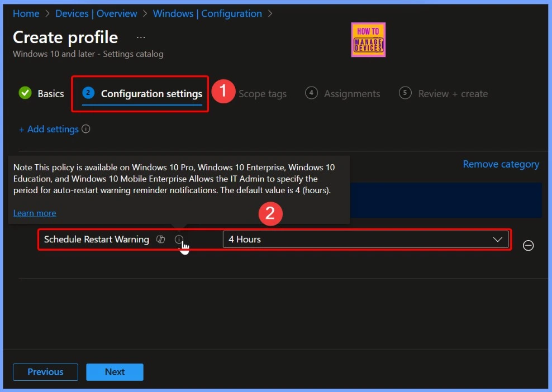Click Remove category
This screenshot has width=552, height=392.
click(x=501, y=164)
